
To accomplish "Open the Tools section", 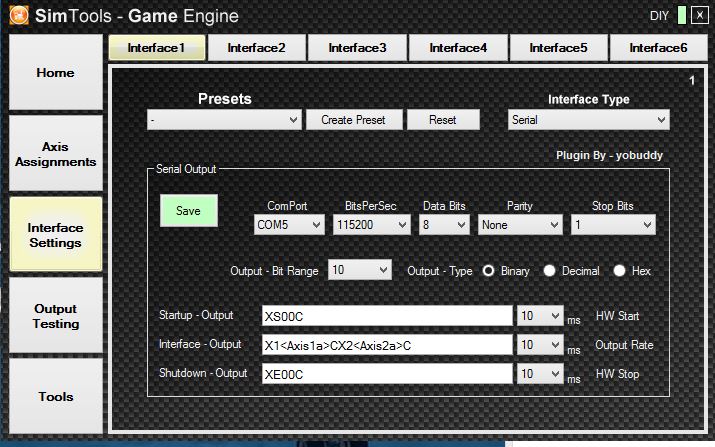I will [56, 396].
